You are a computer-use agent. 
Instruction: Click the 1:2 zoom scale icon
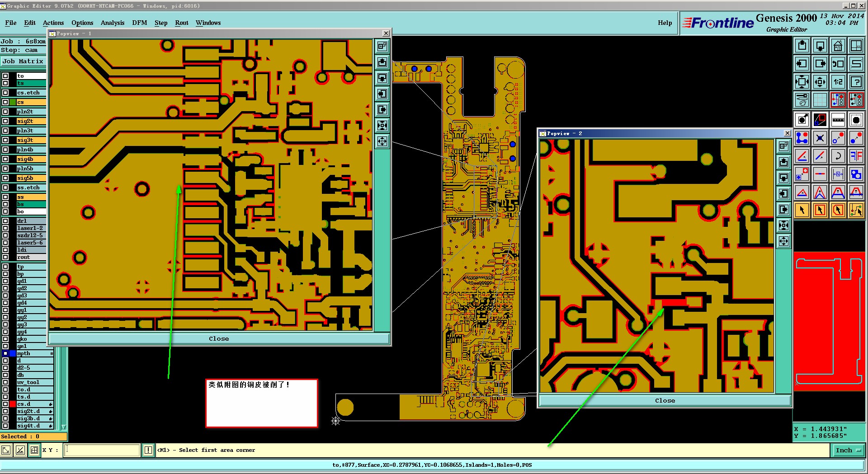tap(838, 82)
